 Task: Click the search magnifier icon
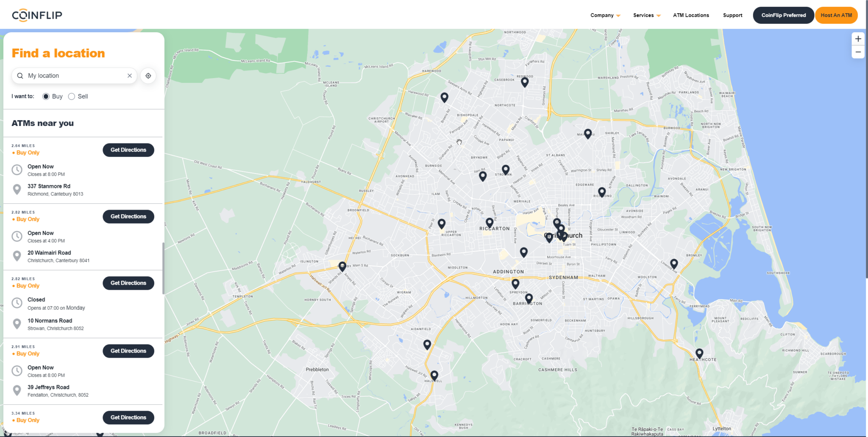[20, 76]
